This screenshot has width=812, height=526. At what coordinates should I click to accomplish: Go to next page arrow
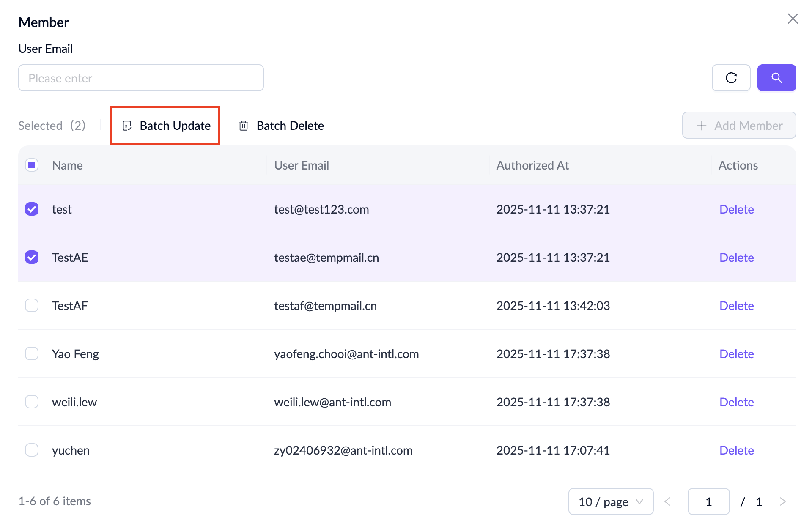(782, 501)
